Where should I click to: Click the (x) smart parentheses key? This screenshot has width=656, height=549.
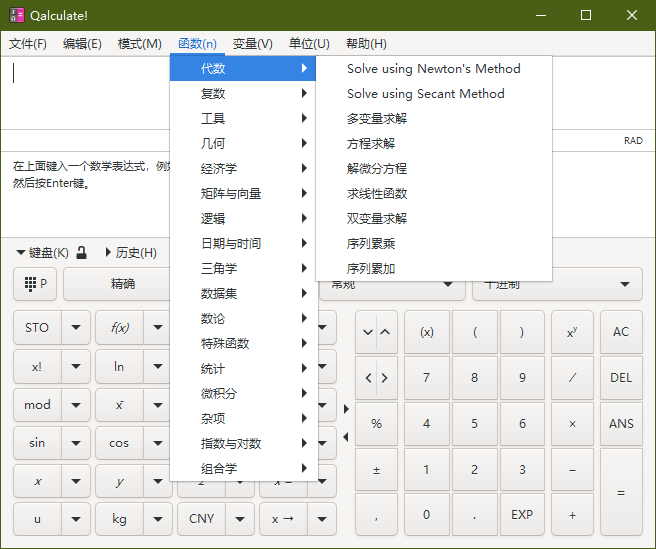[x=426, y=332]
